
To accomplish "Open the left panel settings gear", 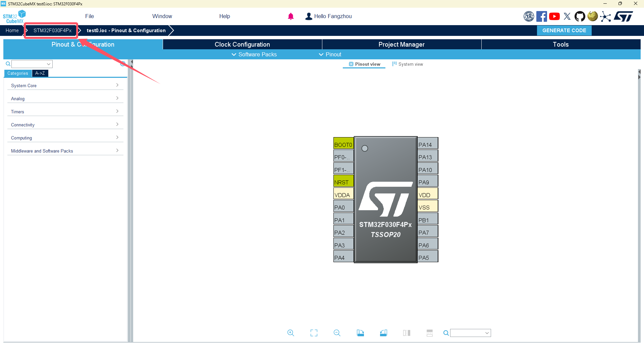I will click(123, 64).
